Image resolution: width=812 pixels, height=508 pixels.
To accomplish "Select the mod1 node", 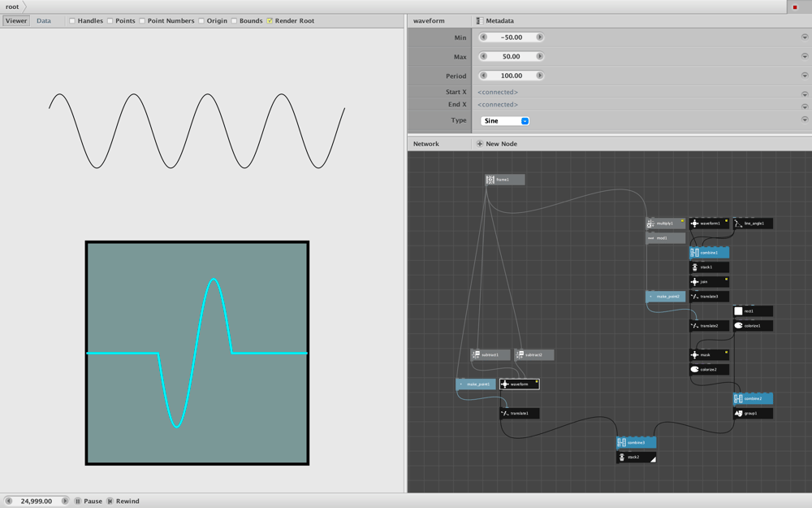I will point(666,238).
